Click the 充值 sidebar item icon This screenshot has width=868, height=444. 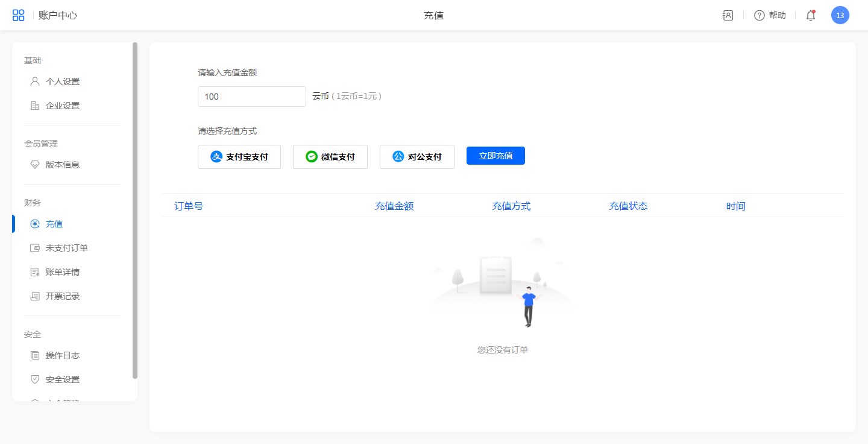35,224
